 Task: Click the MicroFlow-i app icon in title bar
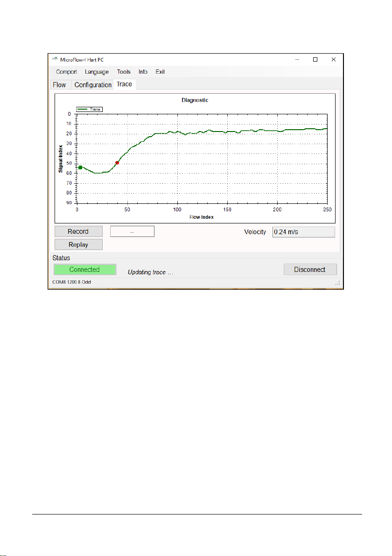(x=55, y=59)
